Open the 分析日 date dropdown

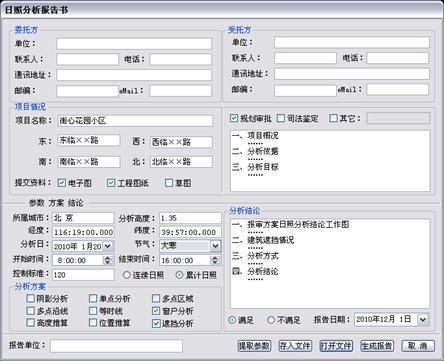point(107,246)
